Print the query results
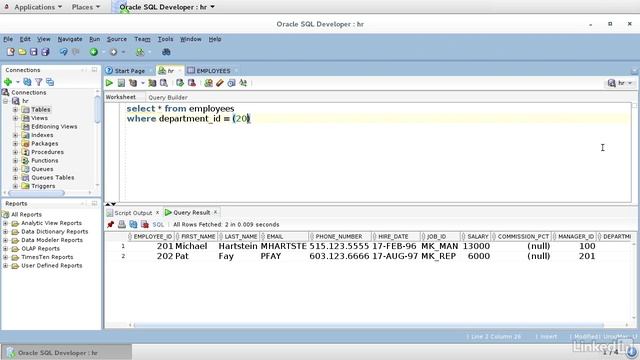640x360 pixels. 122,224
